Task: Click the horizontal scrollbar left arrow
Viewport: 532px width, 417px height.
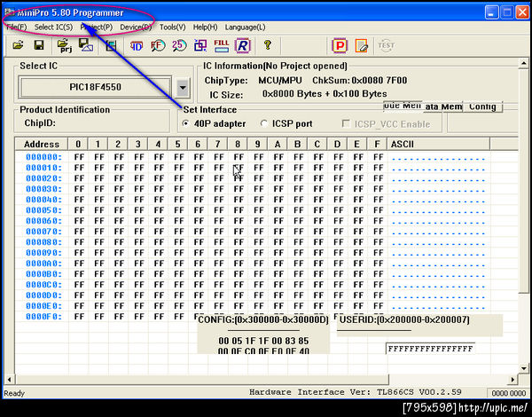Action: pos(9,380)
